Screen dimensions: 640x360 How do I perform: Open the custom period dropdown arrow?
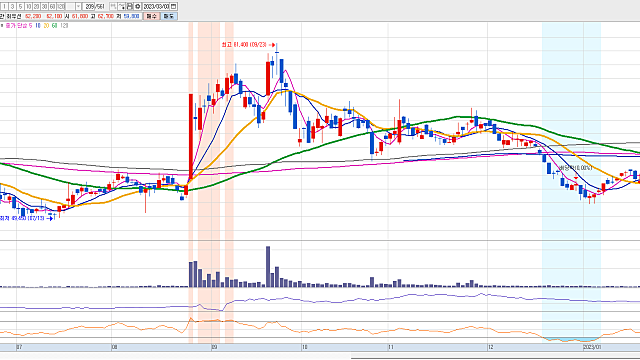pos(78,7)
